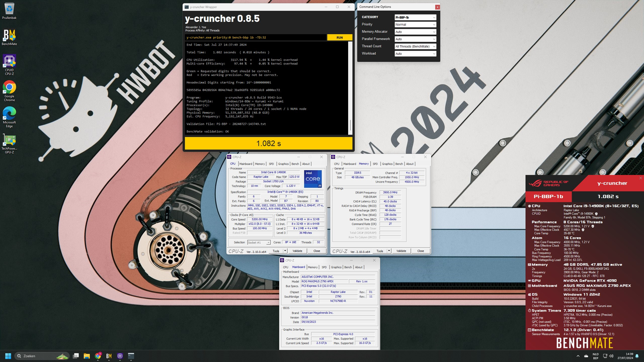Click Validate in the CPU-Z Memory window
This screenshot has width=644, height=362.
[401, 250]
